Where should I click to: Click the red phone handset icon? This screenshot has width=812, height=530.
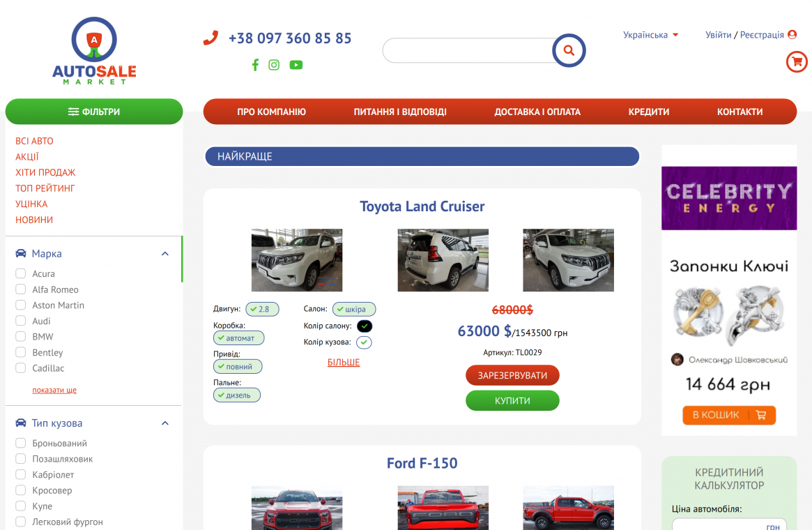click(210, 38)
